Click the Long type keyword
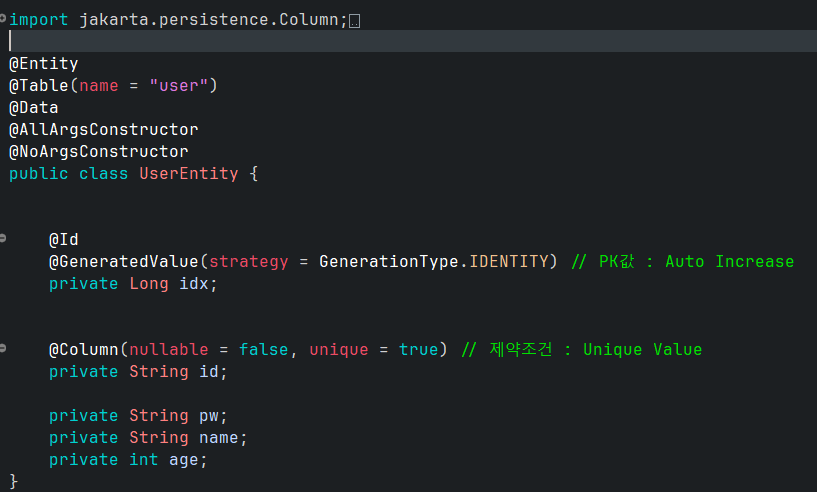The width and height of the screenshot is (817, 492). (149, 284)
